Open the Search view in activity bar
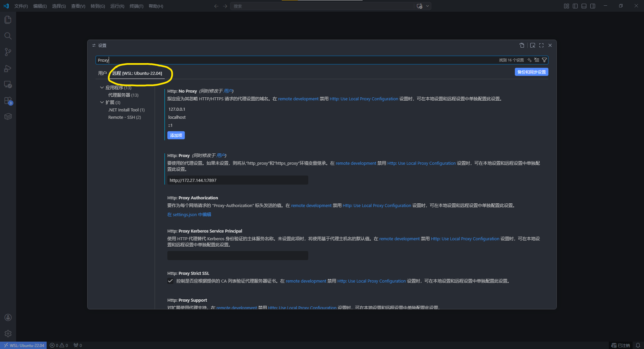The width and height of the screenshot is (644, 349). point(8,36)
